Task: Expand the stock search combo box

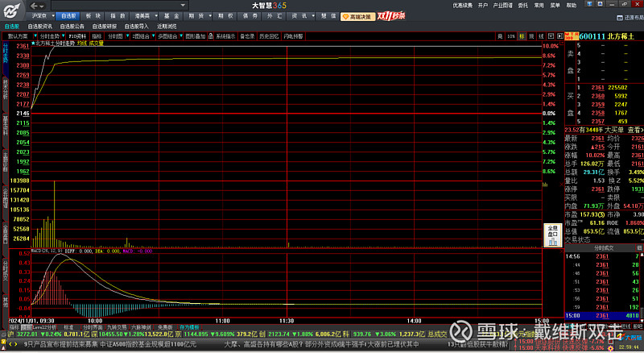Action: tap(184, 6)
